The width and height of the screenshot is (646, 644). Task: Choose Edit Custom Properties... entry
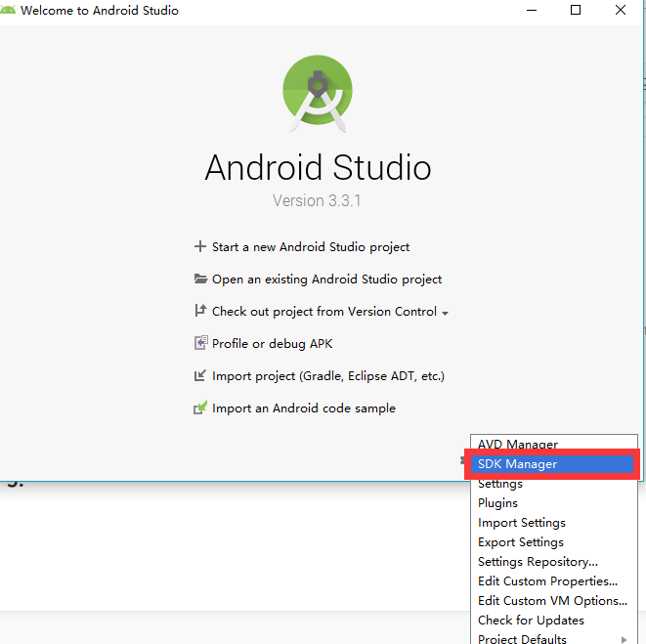554,580
